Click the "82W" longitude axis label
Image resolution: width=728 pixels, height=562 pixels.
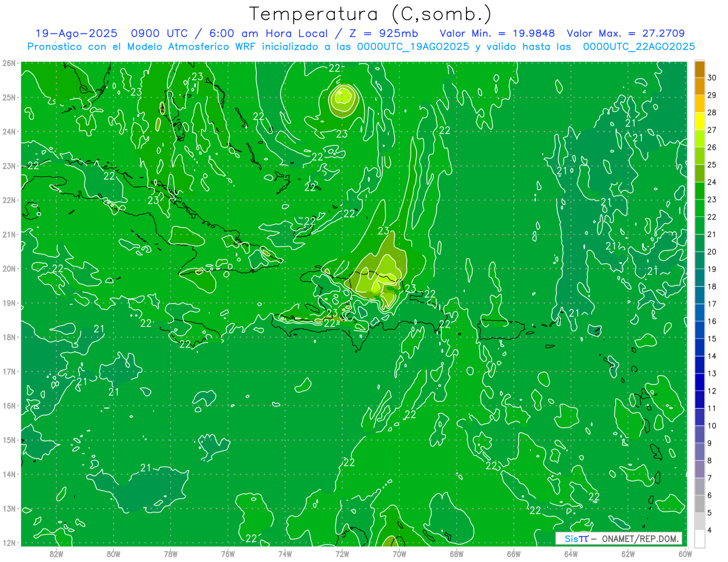[x=56, y=554]
